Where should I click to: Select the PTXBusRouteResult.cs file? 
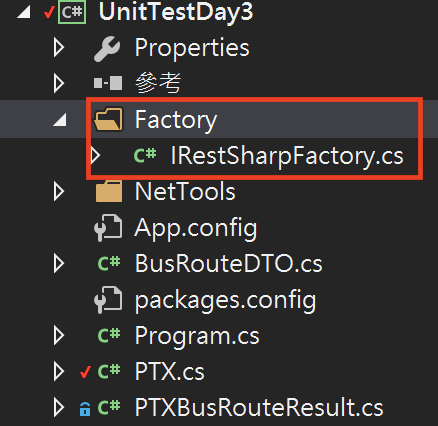click(259, 407)
